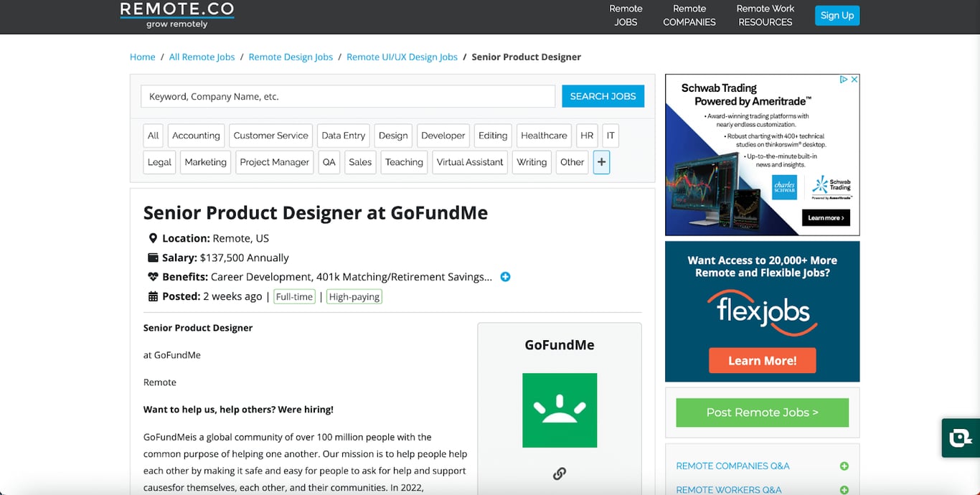Select the Virtual Assistant category filter
Image resolution: width=980 pixels, height=495 pixels.
coord(470,162)
